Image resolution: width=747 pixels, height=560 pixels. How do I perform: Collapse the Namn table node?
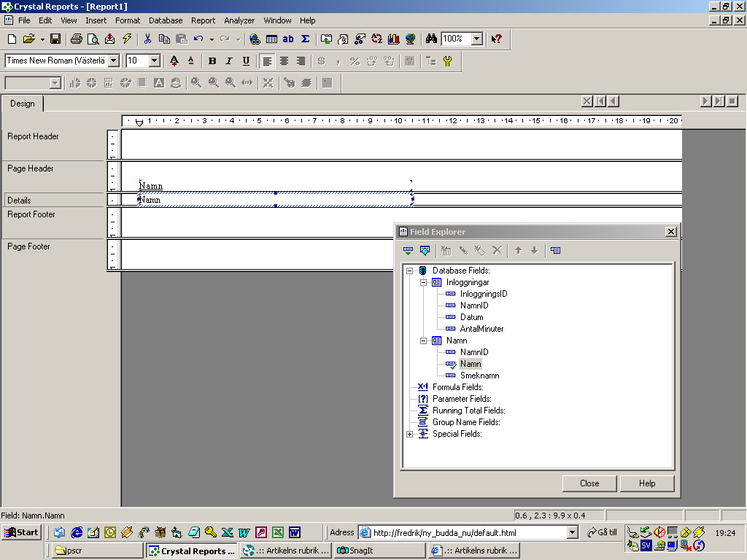point(423,341)
